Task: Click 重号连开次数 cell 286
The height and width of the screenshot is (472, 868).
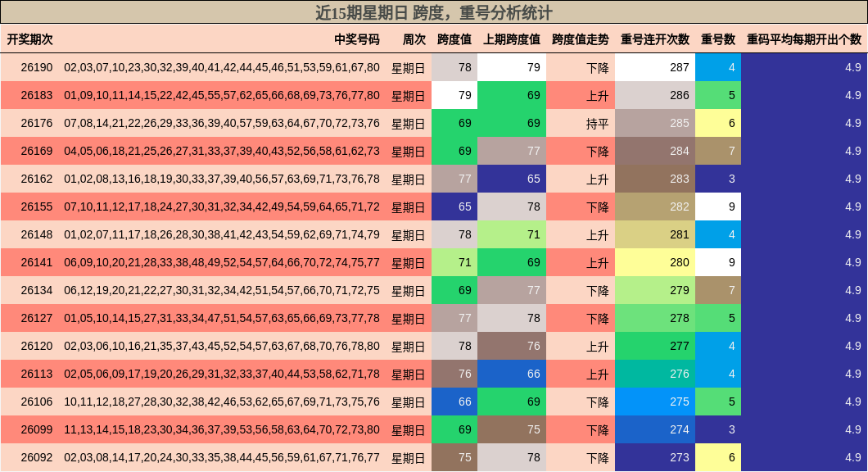Action: click(655, 95)
